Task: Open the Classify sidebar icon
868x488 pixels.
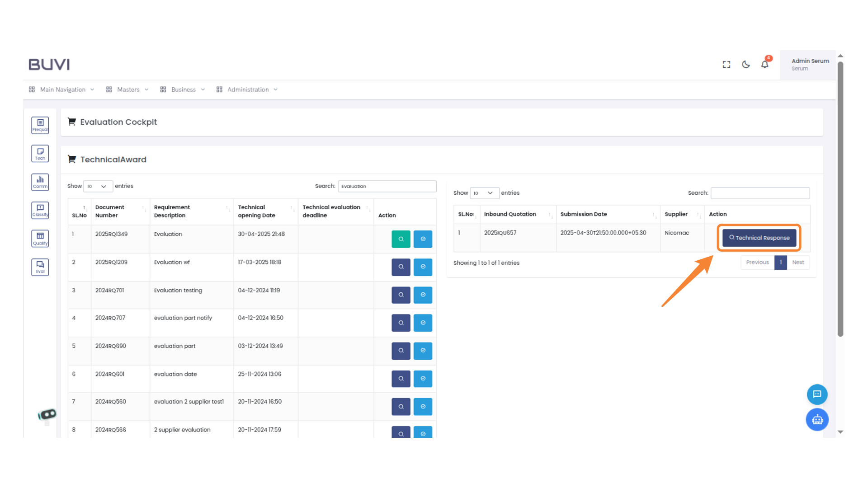Action: point(40,210)
